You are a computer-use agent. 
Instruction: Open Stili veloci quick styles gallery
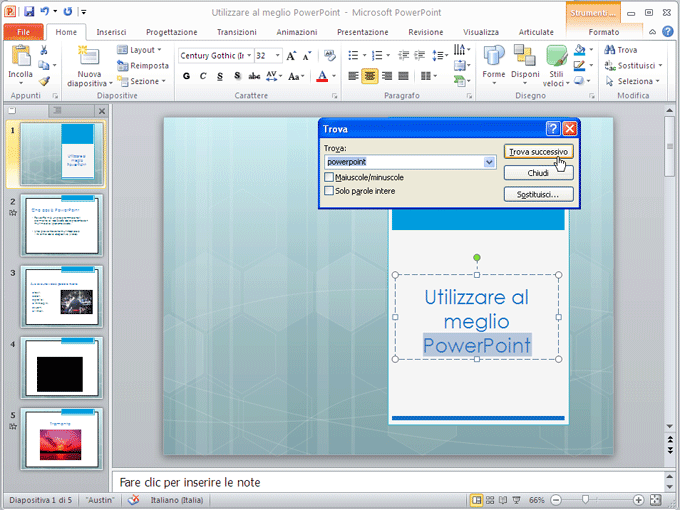(x=556, y=65)
